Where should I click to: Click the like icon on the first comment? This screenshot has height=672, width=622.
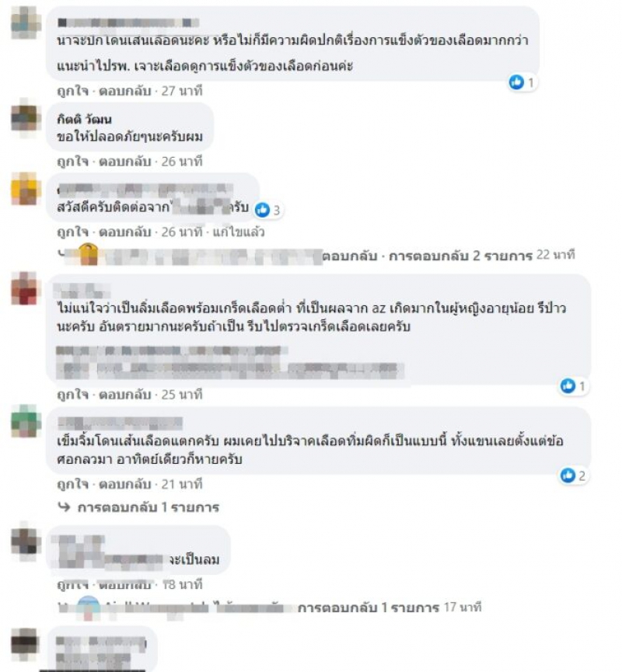click(516, 82)
